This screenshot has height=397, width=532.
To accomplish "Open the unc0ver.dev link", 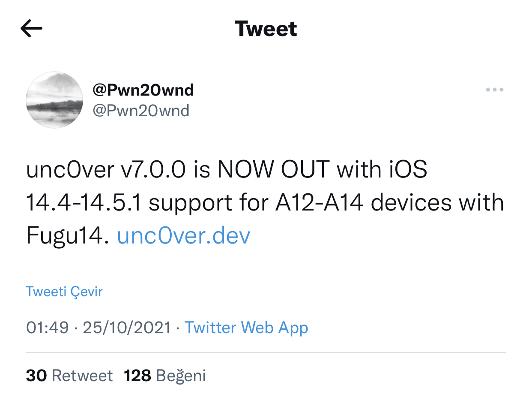I will (x=183, y=236).
